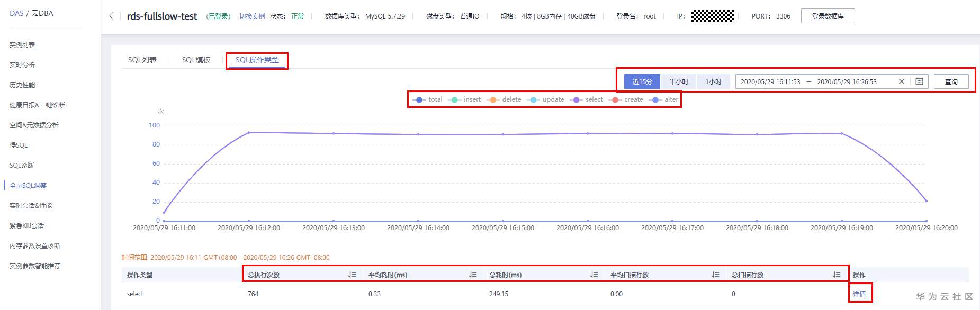This screenshot has width=980, height=310.
Task: Open 实时分析 in the sidebar
Action: (22, 65)
